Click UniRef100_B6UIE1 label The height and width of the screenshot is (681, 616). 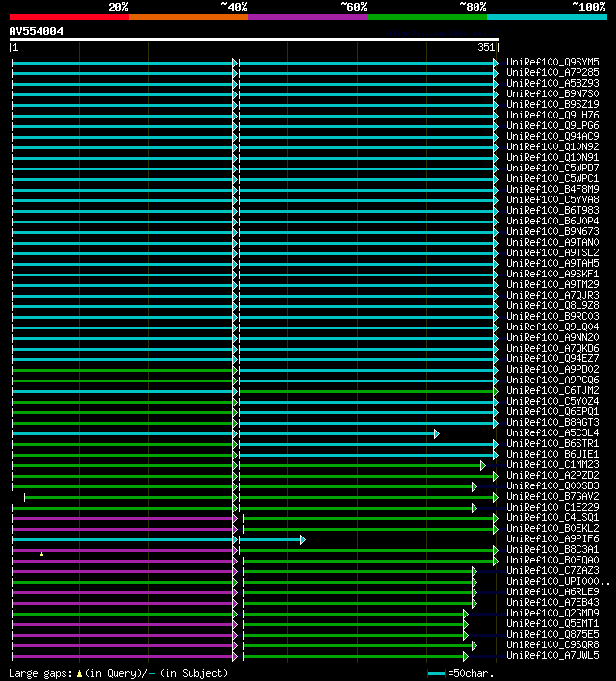[x=552, y=454]
